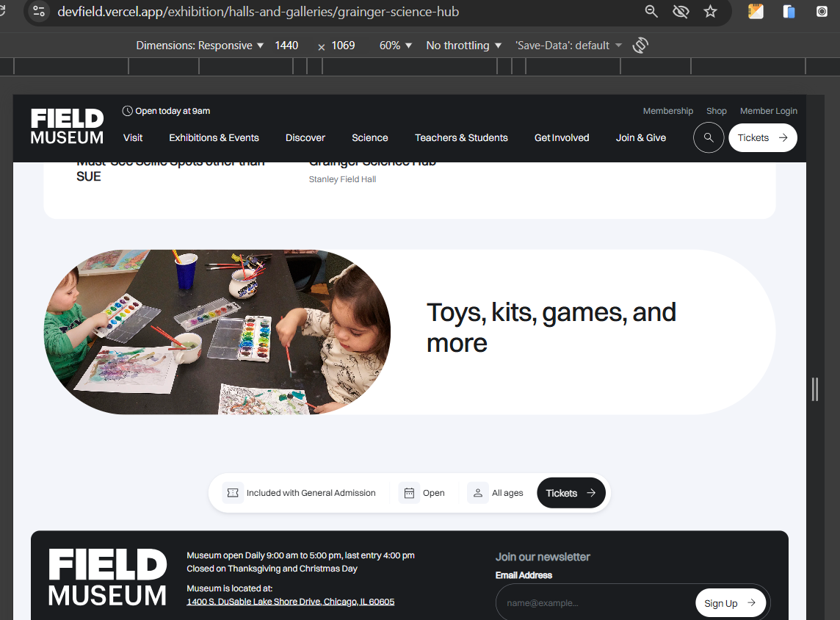The image size is (840, 620).
Task: Click the Field Museum header logo
Action: [x=67, y=126]
